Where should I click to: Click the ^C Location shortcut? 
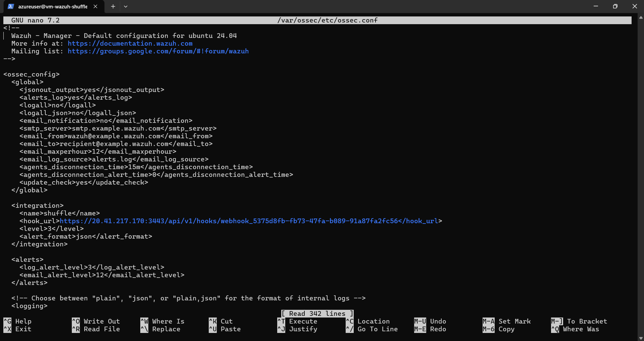click(x=368, y=321)
